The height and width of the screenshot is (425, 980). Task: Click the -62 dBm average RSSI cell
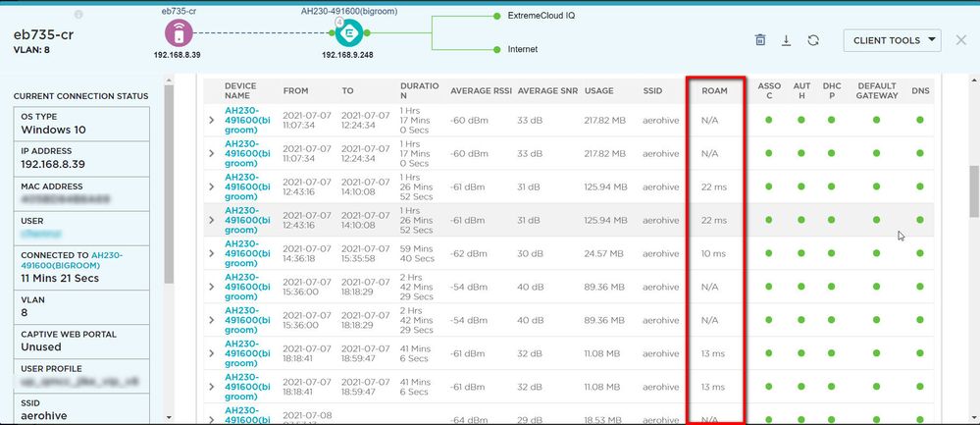469,253
